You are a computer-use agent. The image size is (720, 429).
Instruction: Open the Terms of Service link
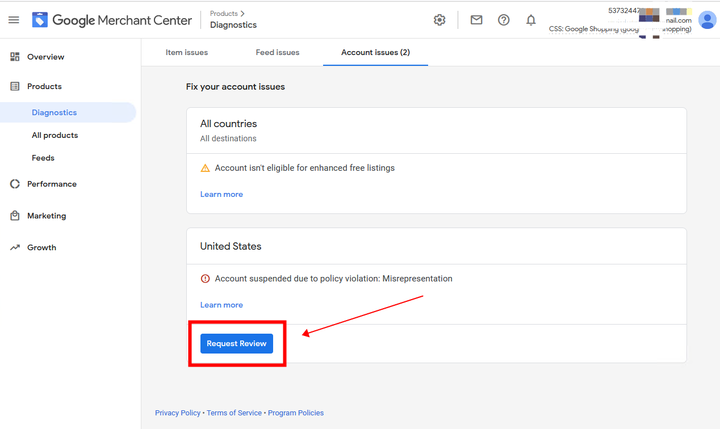(234, 413)
